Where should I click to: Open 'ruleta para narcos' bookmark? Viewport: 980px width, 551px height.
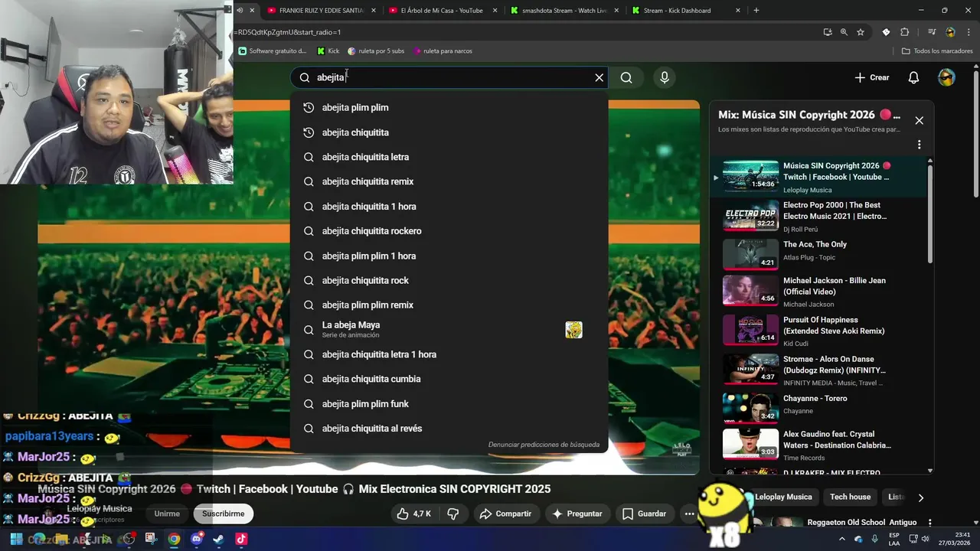point(443,51)
